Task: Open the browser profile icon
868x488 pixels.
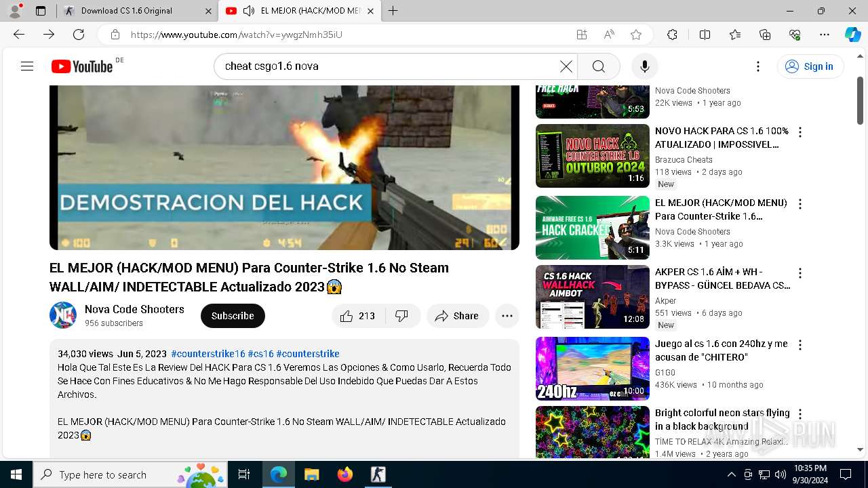Action: (x=15, y=11)
